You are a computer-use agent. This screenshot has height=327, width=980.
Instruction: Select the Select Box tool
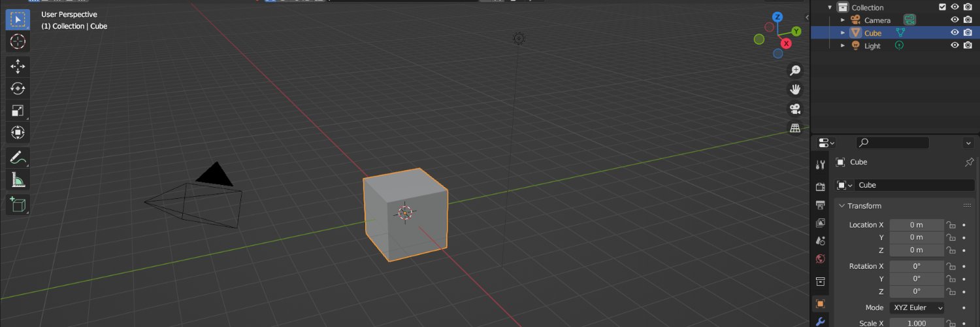click(18, 20)
